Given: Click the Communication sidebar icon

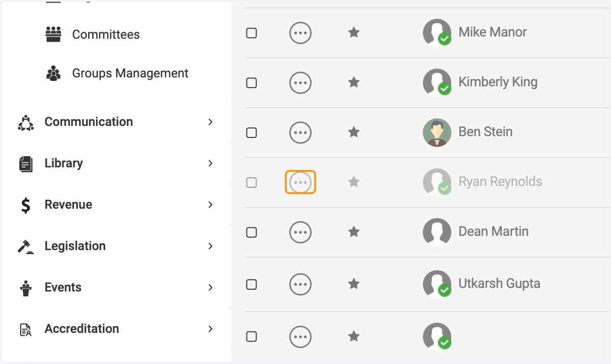Looking at the screenshot, I should 25,122.
